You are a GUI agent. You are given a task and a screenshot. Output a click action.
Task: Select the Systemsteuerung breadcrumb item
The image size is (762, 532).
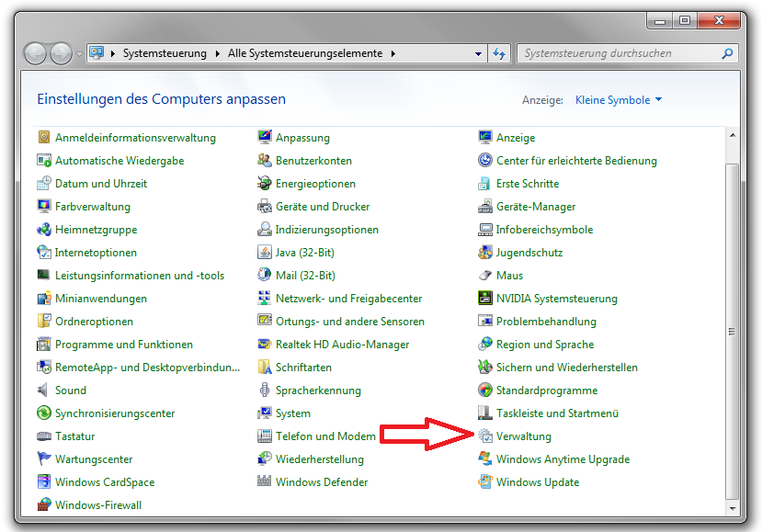click(165, 53)
